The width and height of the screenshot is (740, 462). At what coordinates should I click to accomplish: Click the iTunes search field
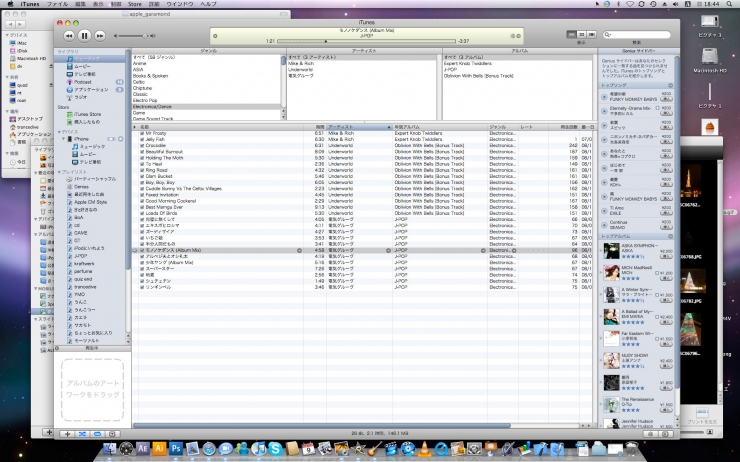point(637,35)
